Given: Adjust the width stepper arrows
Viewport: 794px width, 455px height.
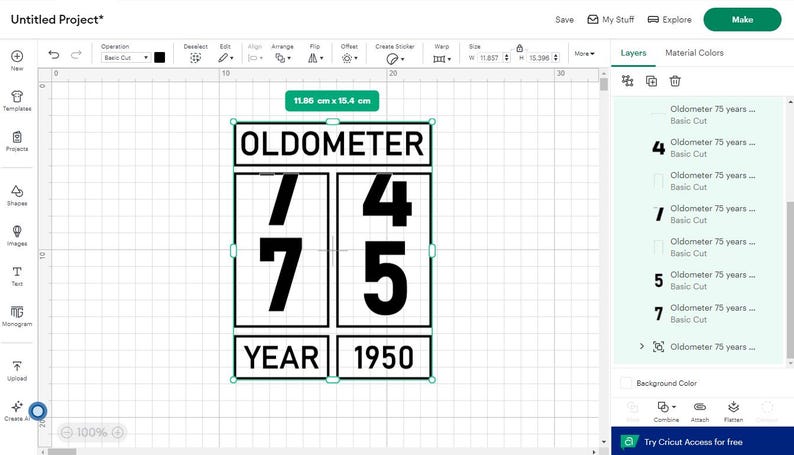Looking at the screenshot, I should (506, 58).
